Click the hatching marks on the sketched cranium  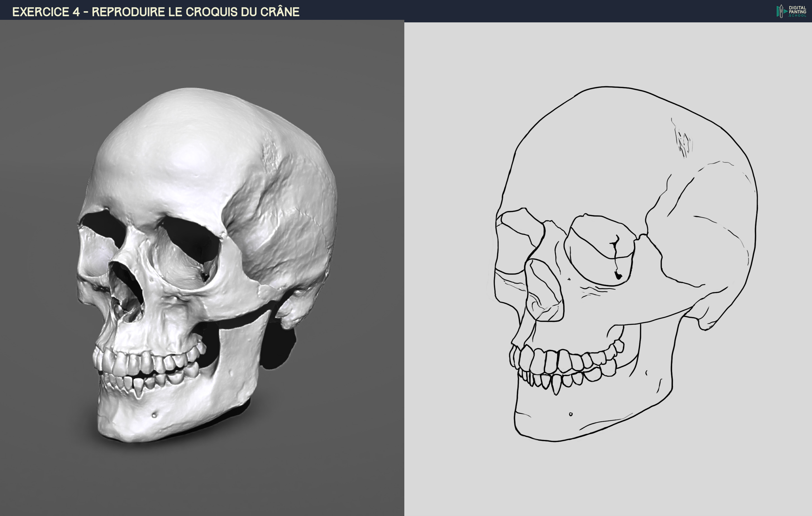pos(683,142)
